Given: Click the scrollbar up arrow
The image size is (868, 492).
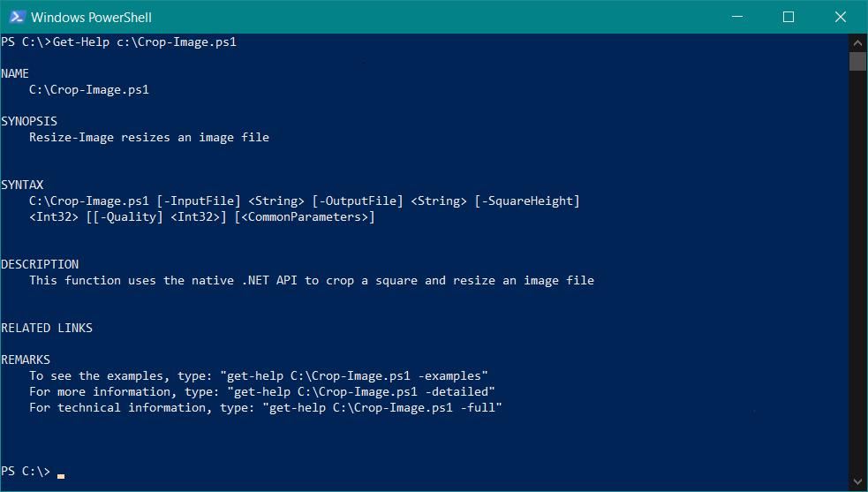Looking at the screenshot, I should [857, 42].
